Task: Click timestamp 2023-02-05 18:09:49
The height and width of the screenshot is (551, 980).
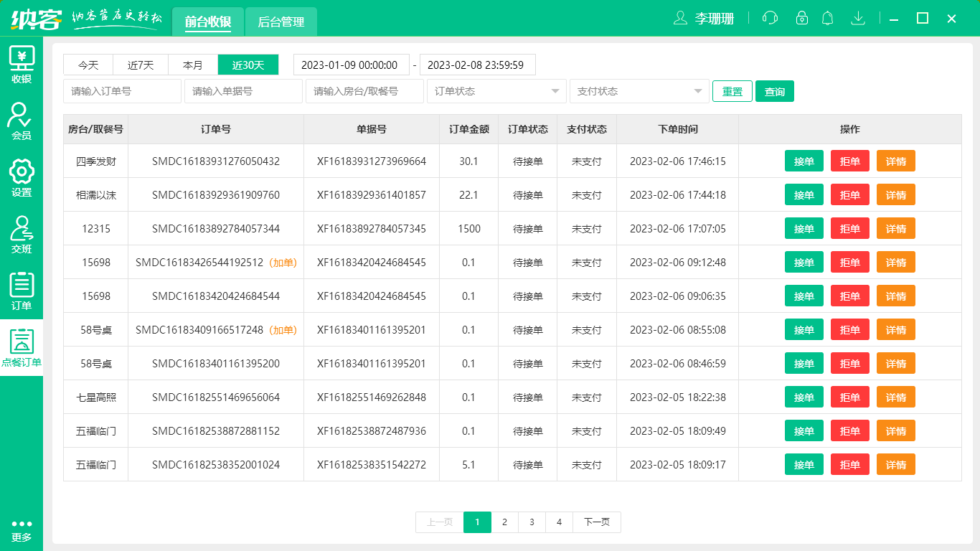Action: point(678,431)
